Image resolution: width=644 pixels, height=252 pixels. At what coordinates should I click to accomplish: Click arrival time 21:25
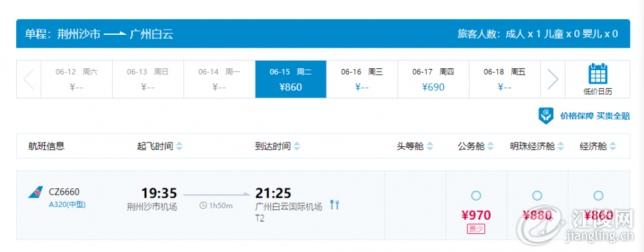(273, 193)
